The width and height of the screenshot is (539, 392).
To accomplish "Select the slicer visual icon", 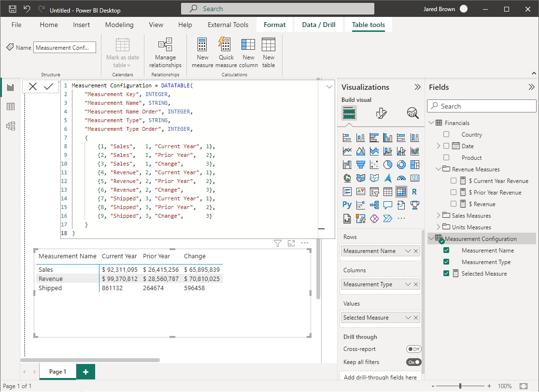I will pyautogui.click(x=374, y=191).
